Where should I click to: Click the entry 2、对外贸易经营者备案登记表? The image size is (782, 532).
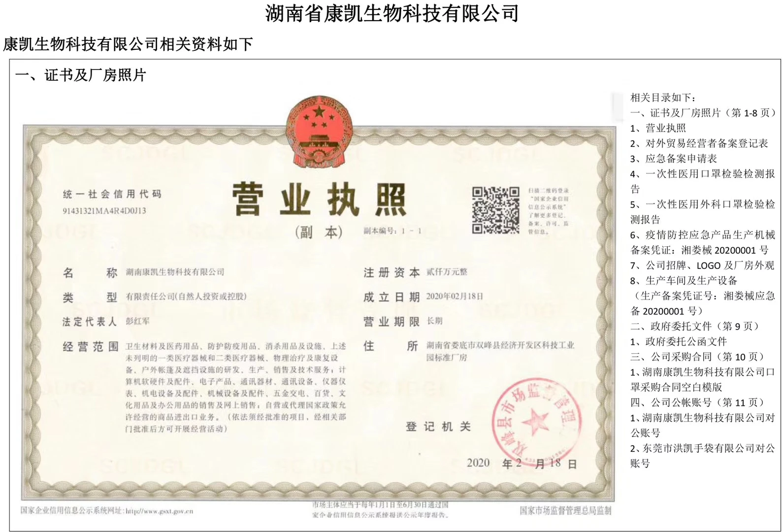click(x=699, y=143)
